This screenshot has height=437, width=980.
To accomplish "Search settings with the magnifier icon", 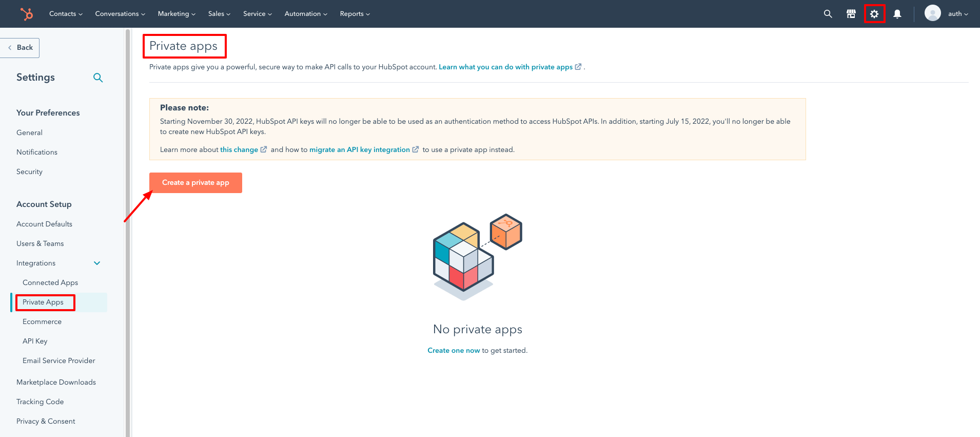I will pyautogui.click(x=98, y=78).
